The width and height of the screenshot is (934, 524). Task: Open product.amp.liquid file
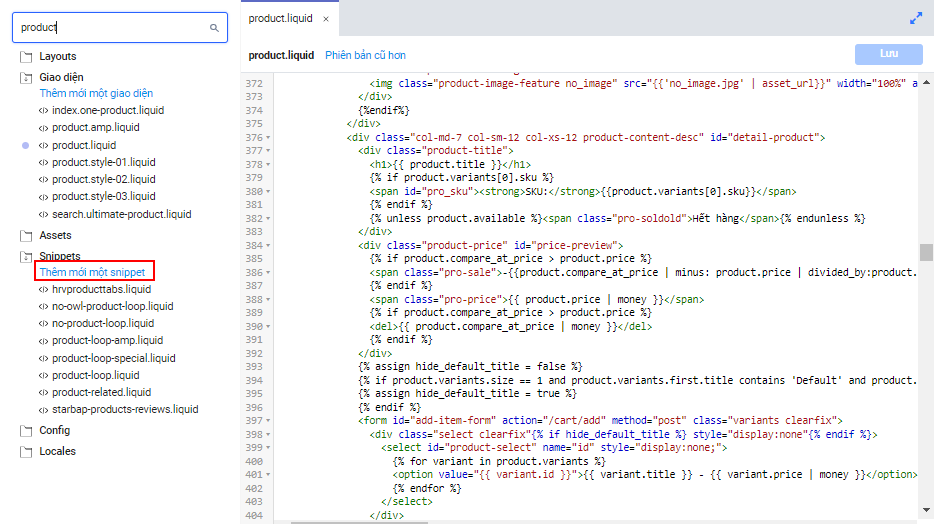[x=96, y=128]
